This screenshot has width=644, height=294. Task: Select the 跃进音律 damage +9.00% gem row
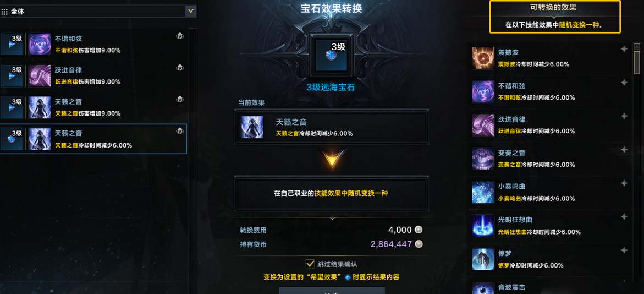[x=93, y=76]
